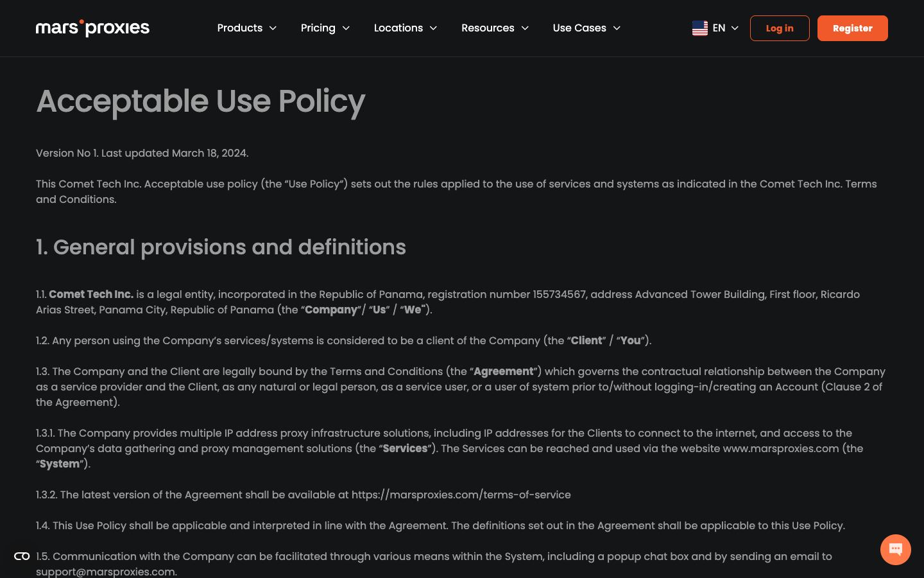Click the marsproxies logo
The width and height of the screenshot is (924, 578).
92,28
